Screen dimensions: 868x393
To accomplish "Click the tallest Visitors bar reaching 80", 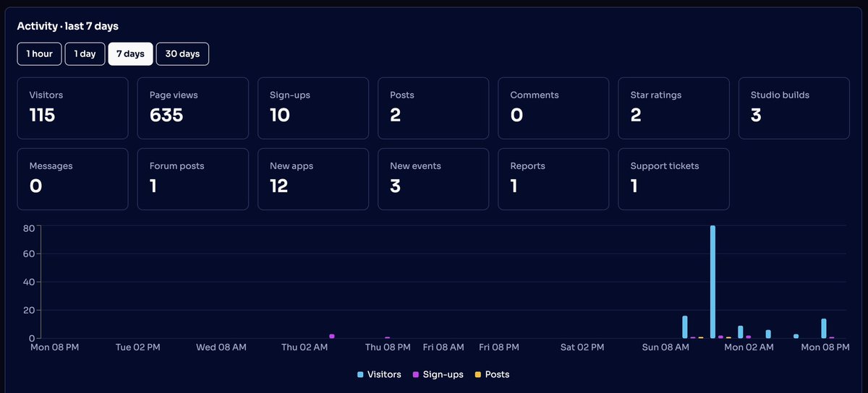I will point(713,282).
